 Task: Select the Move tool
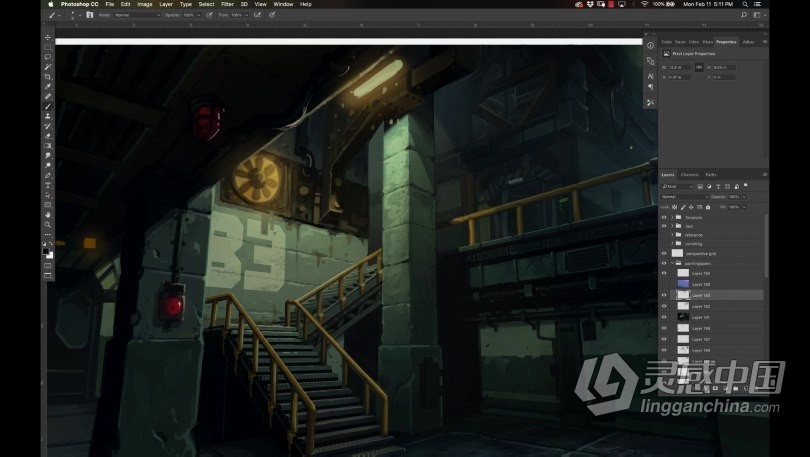pos(48,37)
